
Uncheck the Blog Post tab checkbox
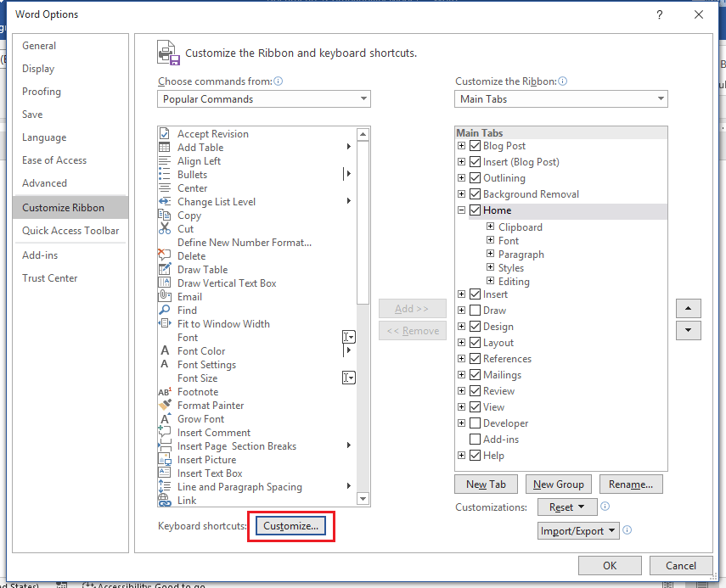tap(475, 146)
